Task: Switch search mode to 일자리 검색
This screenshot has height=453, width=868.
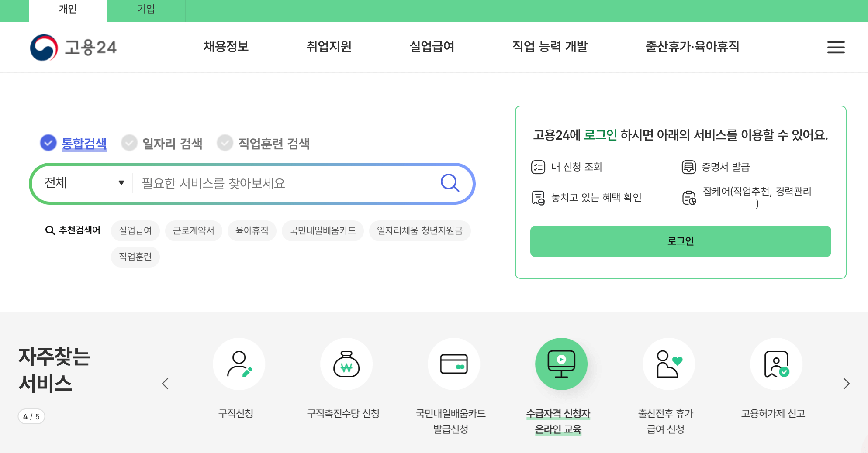Action: pyautogui.click(x=129, y=143)
